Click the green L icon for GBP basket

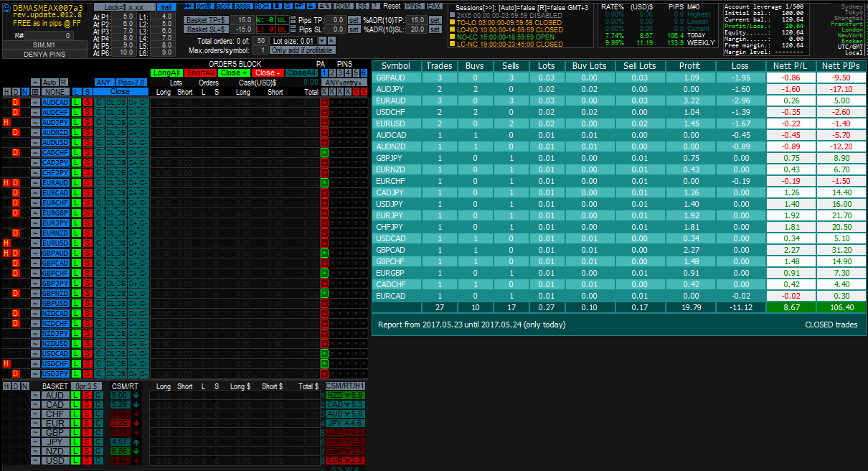coord(75,432)
